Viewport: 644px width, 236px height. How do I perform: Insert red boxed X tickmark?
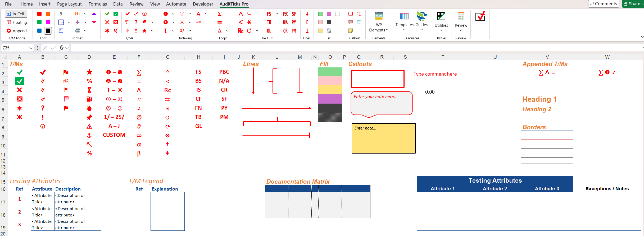pos(116,22)
